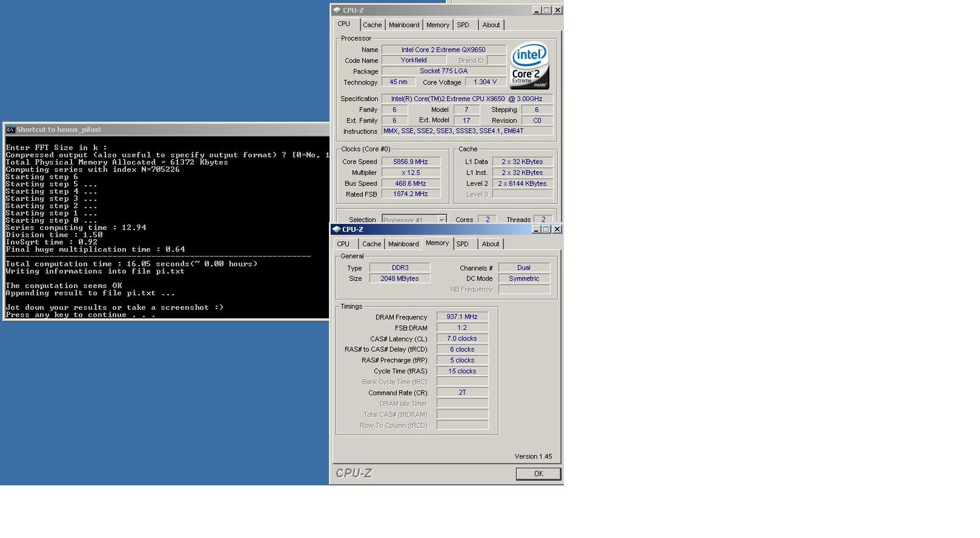Click the memory Size value 2048 MBytes

(x=400, y=278)
